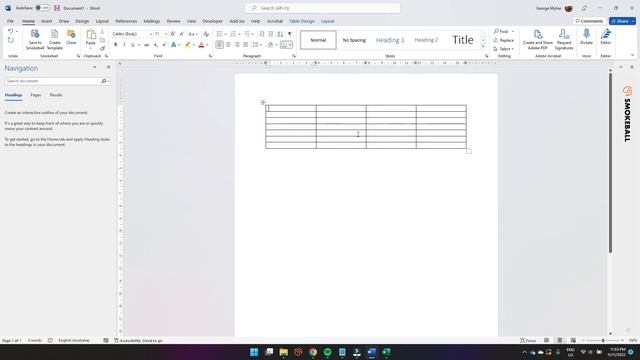640x360 pixels.
Task: Click the Paste clipboard icon
Action: [x=91, y=35]
